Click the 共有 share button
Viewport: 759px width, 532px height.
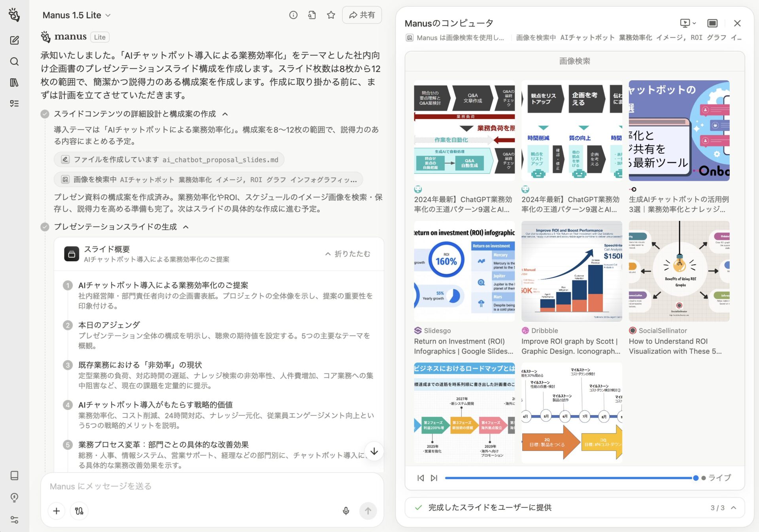click(361, 15)
